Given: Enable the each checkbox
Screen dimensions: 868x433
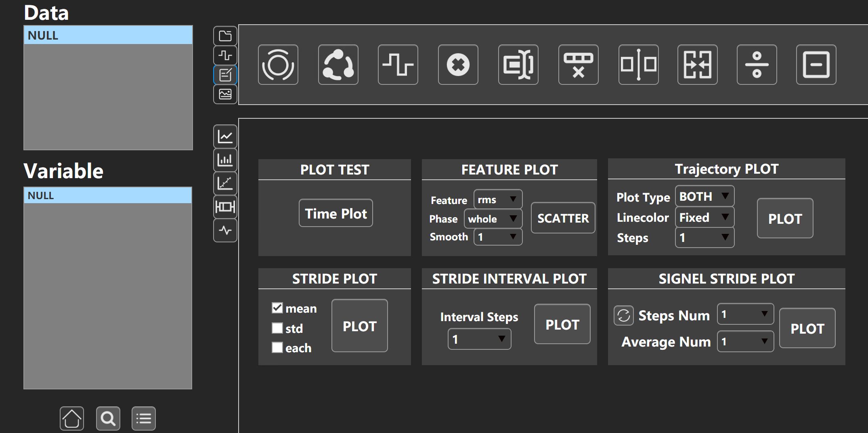Looking at the screenshot, I should [277, 347].
